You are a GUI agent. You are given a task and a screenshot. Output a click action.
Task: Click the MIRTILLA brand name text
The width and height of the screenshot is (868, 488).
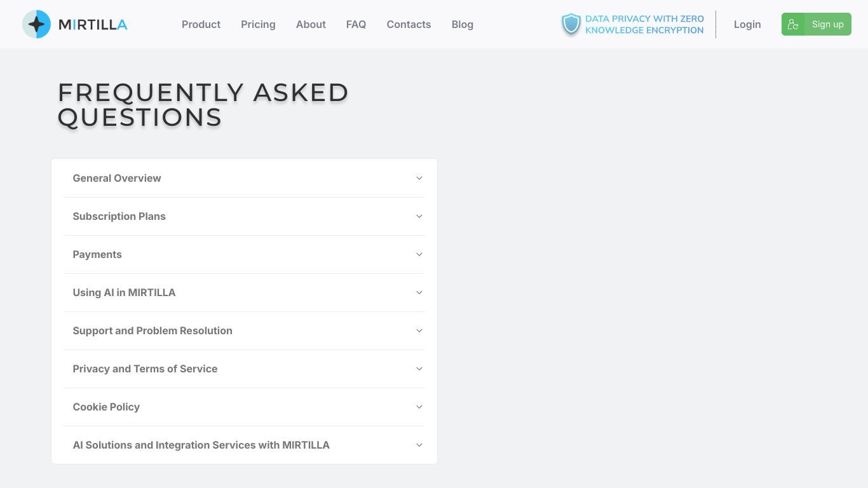pyautogui.click(x=93, y=25)
